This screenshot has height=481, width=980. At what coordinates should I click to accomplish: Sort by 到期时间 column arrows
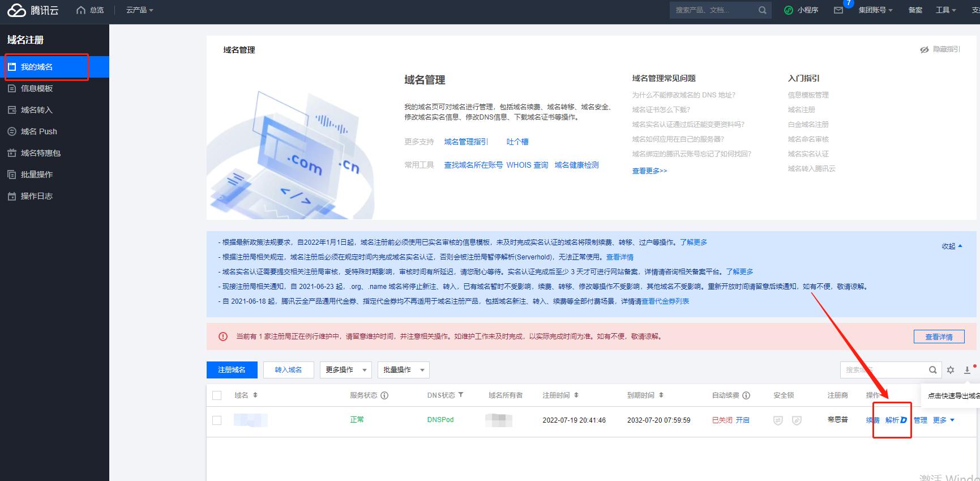click(x=661, y=395)
